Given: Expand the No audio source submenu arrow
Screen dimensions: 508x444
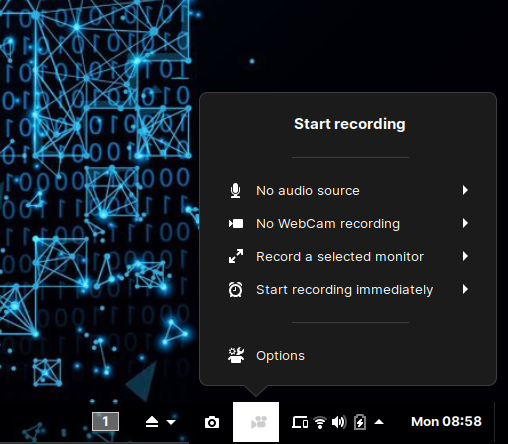Looking at the screenshot, I should click(465, 190).
